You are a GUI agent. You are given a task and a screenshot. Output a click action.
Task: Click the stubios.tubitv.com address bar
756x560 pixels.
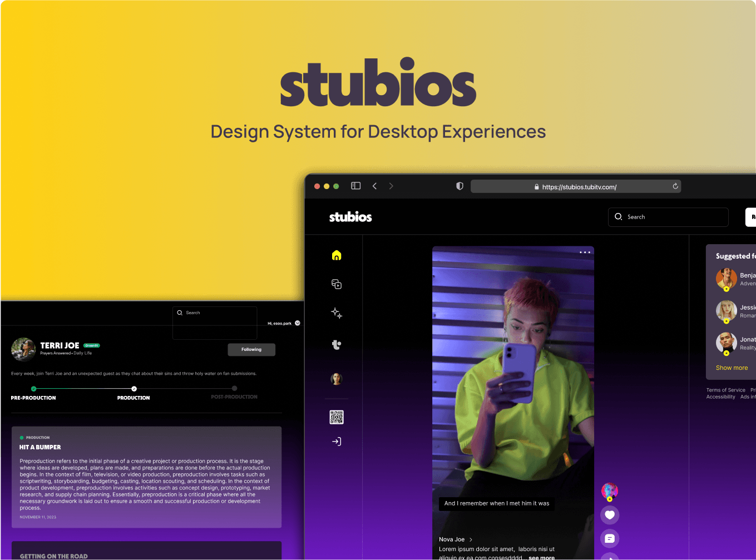tap(576, 186)
